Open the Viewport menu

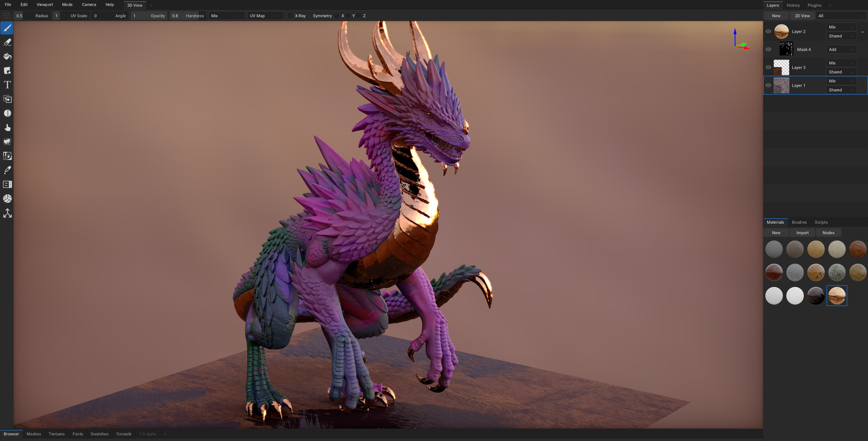click(x=45, y=4)
